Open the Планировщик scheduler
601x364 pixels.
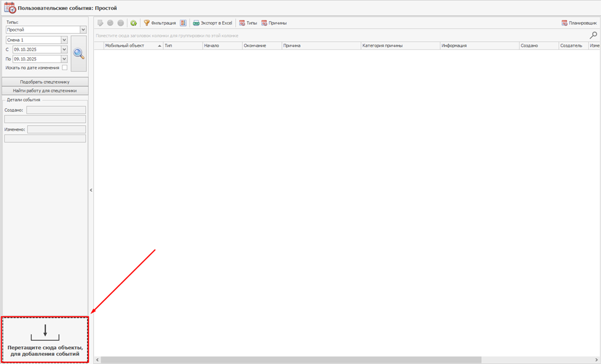point(579,23)
